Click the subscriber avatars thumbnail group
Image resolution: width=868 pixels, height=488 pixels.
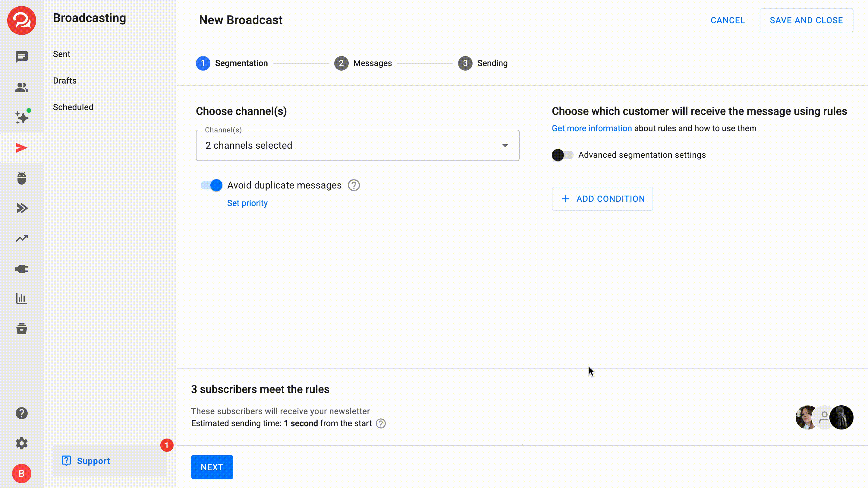point(824,417)
